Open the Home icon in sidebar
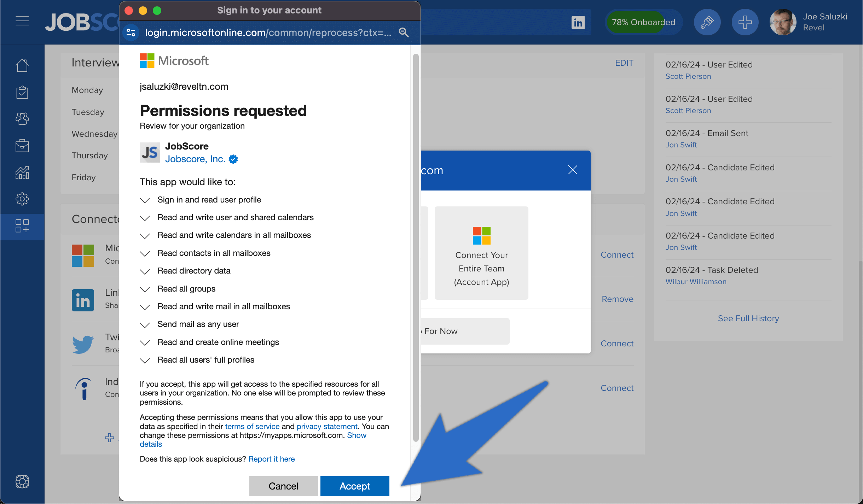The height and width of the screenshot is (504, 863). [22, 65]
